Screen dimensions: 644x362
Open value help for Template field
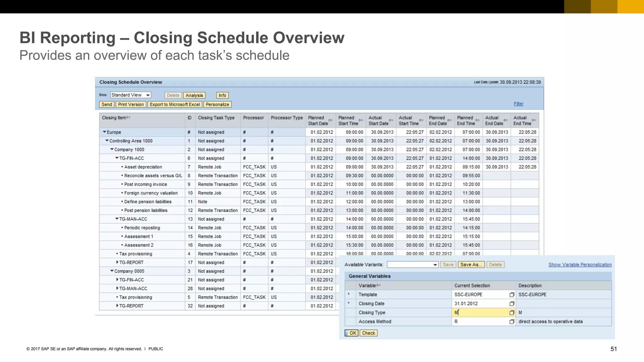point(512,294)
